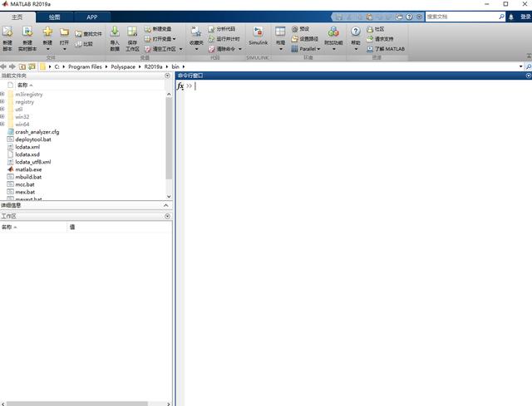Open the Help dropdown arrow

click(x=356, y=50)
